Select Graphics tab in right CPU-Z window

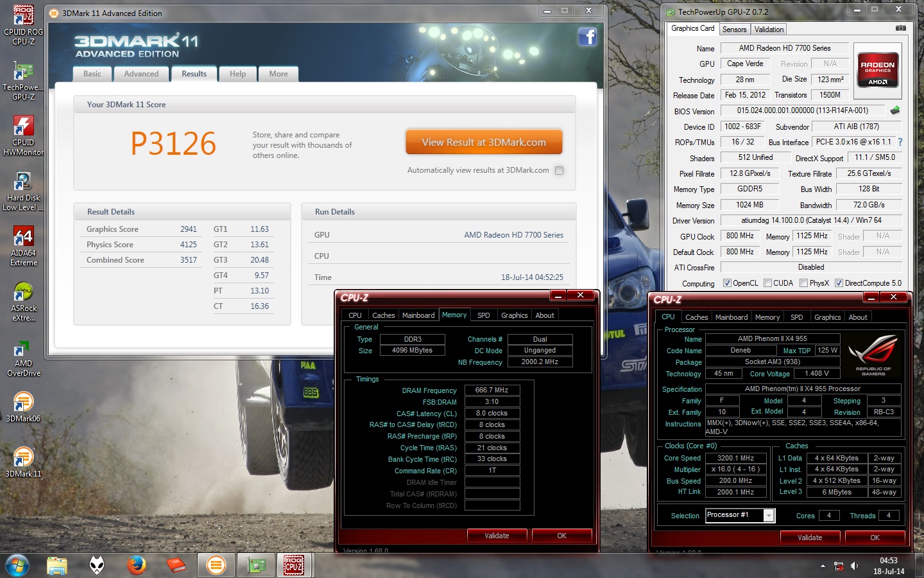827,317
